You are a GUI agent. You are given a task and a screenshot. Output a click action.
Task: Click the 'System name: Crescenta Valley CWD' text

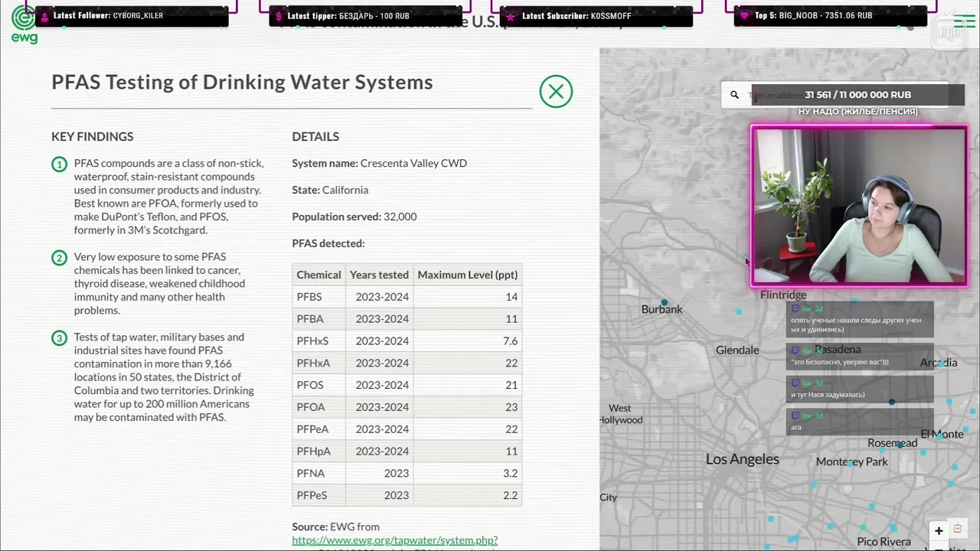[x=379, y=164]
